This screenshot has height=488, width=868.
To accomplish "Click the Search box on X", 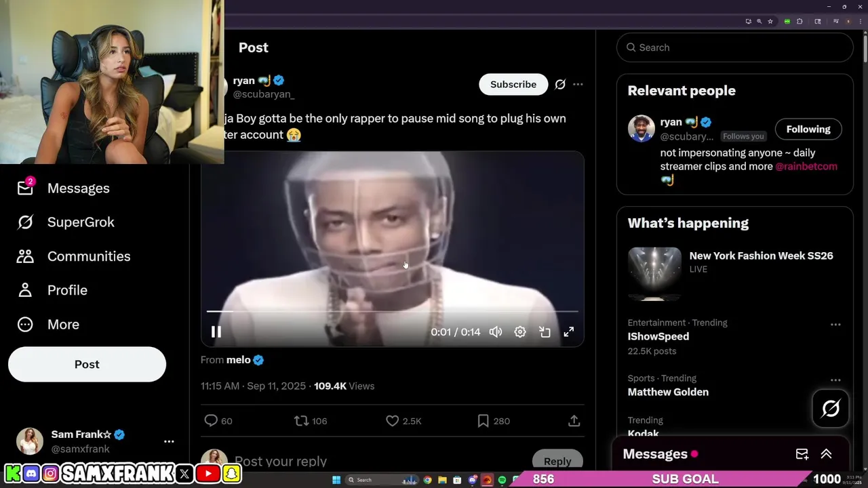I will pos(735,47).
